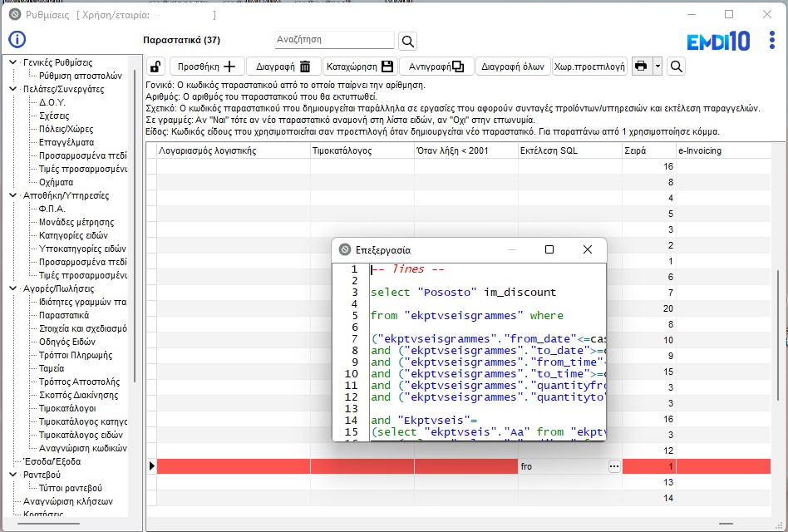The height and width of the screenshot is (532, 788).
Task: Select Φ.Π.Α. in the settings tree
Action: 52,209
